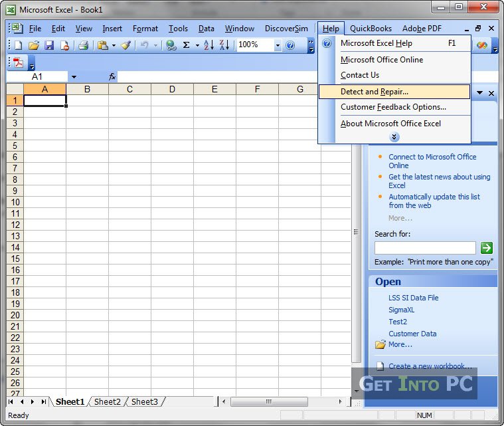Click the Print toolbar icon

(83, 45)
